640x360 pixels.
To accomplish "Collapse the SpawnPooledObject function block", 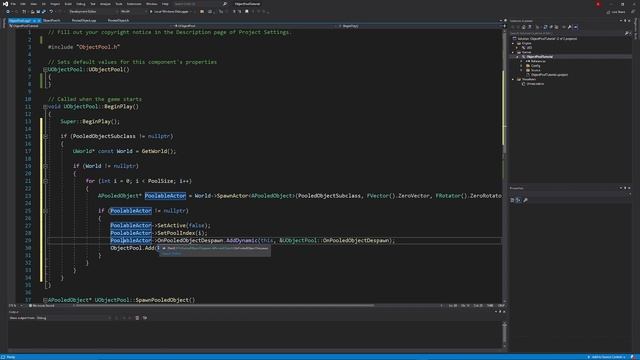I will [x=45, y=300].
